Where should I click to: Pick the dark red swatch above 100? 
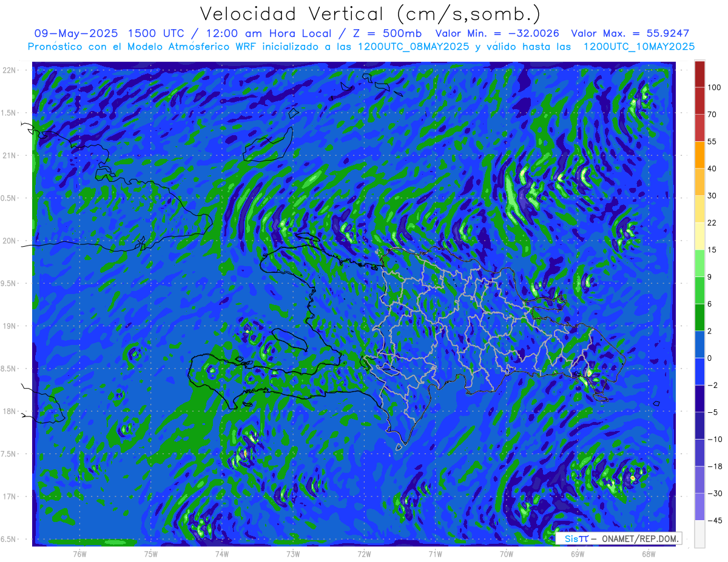pyautogui.click(x=699, y=74)
